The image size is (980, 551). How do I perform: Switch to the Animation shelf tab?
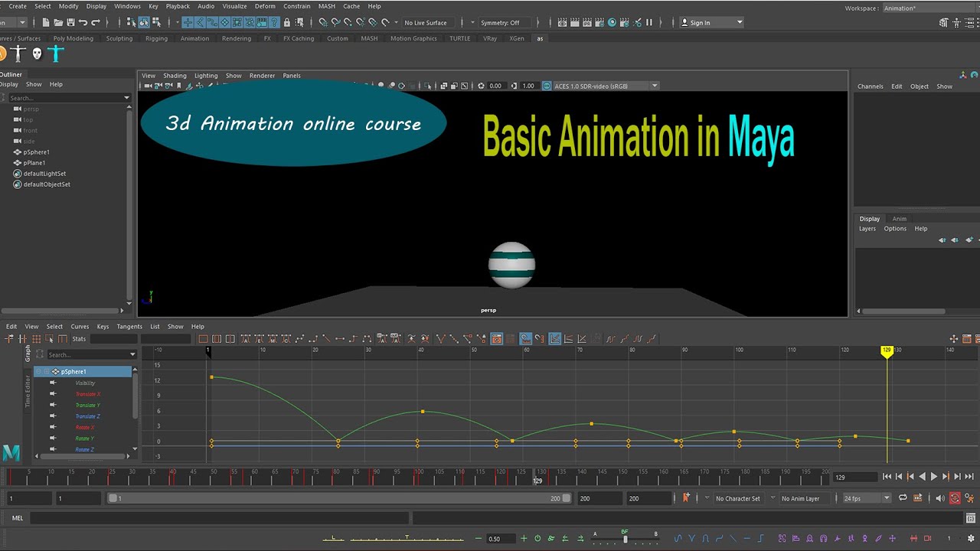(194, 38)
